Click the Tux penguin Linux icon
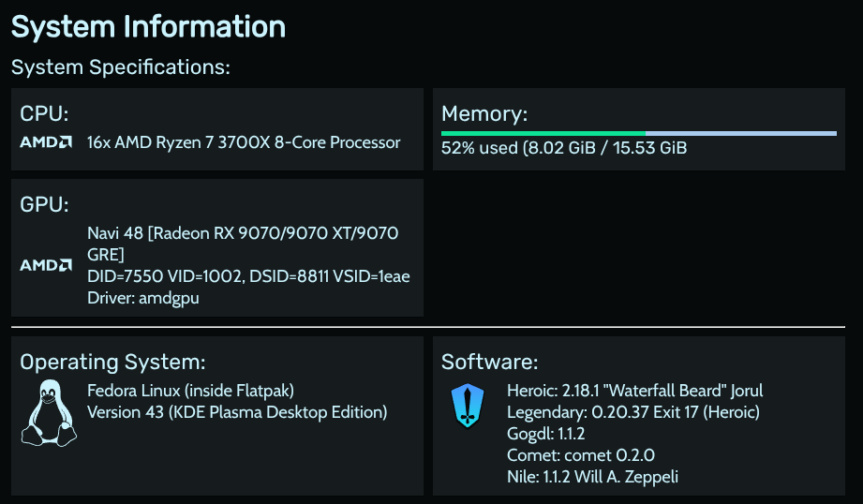Viewport: 863px width, 504px height. point(43,412)
